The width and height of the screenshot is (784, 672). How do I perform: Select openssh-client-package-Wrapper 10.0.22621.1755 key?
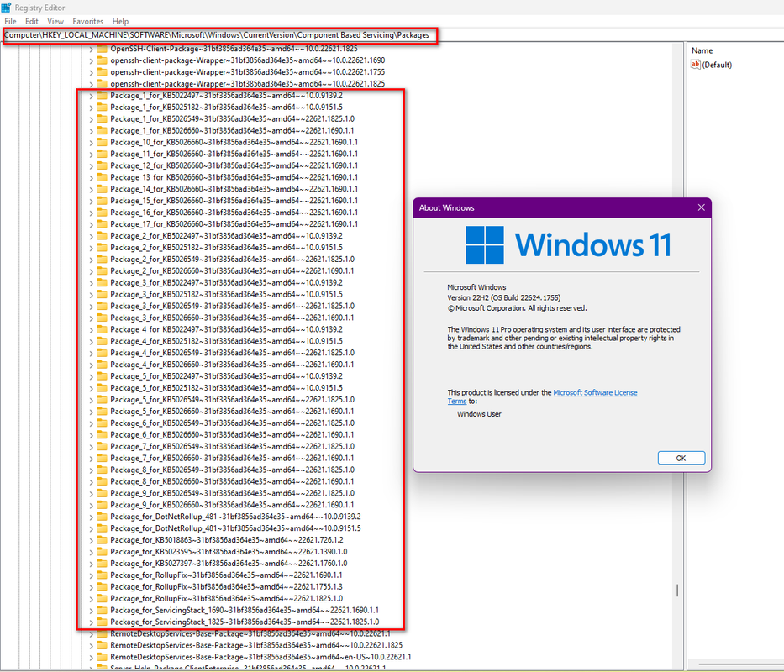point(248,72)
